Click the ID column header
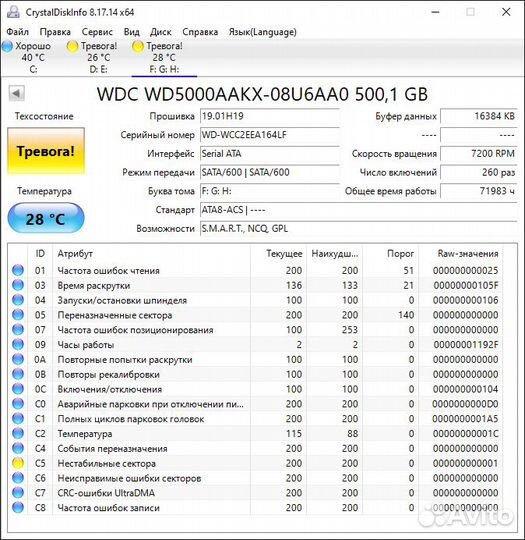The width and height of the screenshot is (525, 540). click(40, 254)
